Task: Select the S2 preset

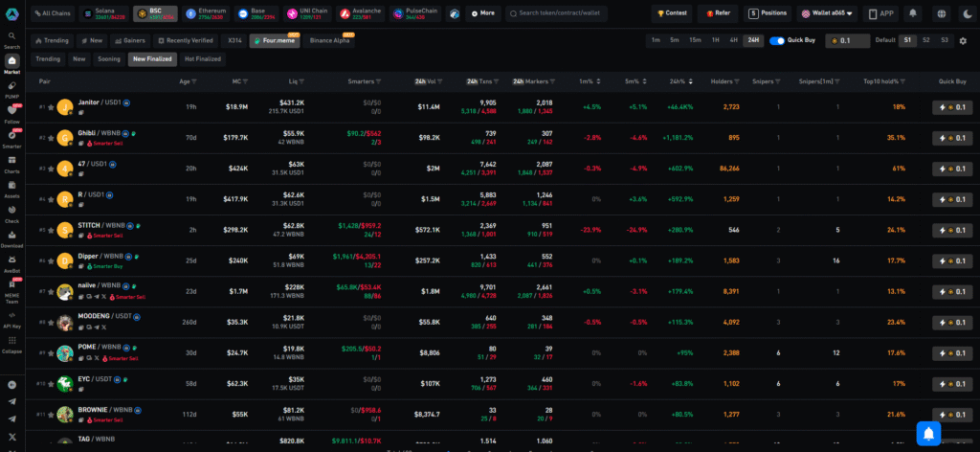Action: click(x=926, y=40)
